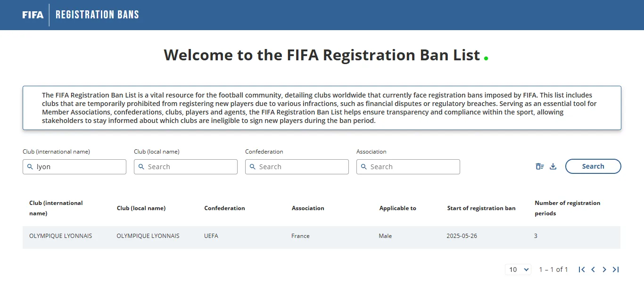
Task: Sort by Number of registration periods column
Action: pyautogui.click(x=568, y=208)
